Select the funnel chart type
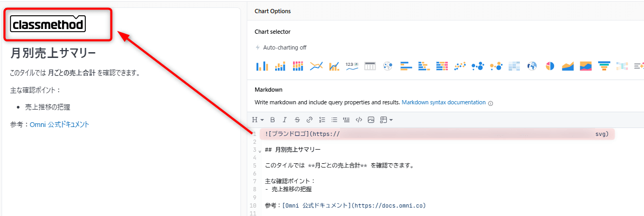 tap(604, 66)
